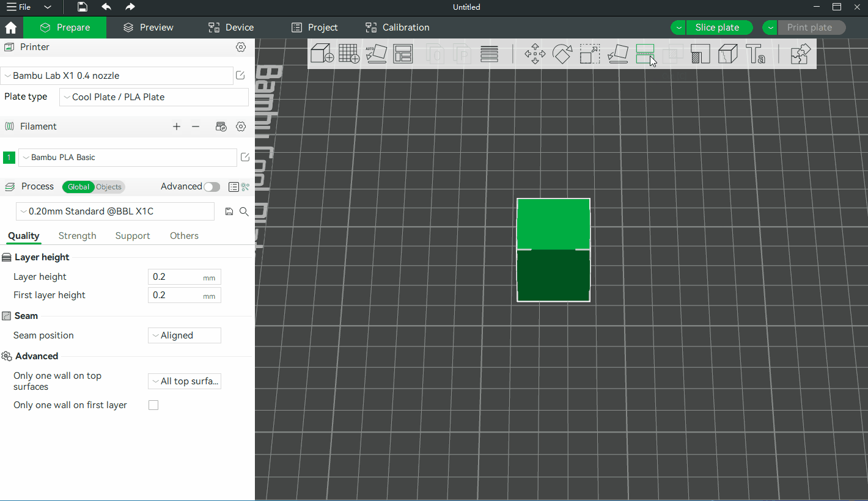Open the File menu
The width and height of the screenshot is (868, 501).
19,7
